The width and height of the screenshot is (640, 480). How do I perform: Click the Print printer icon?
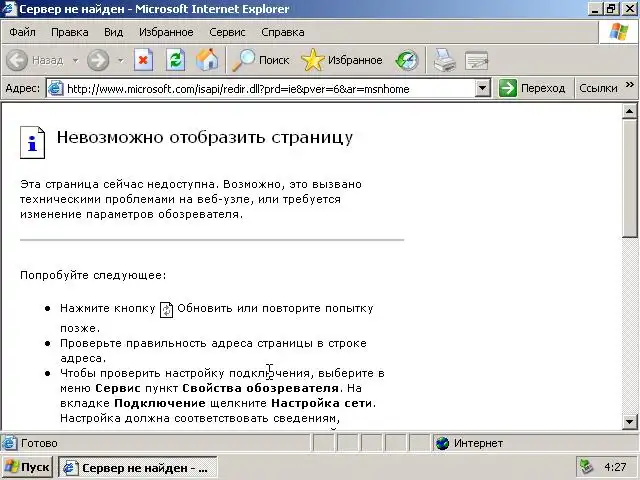pos(444,60)
